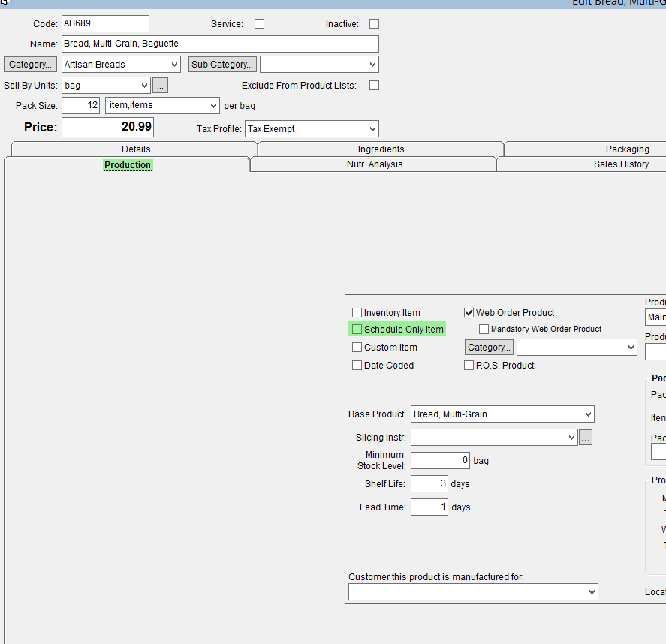Click the ellipsis button beside Slicing Instr
Image resolution: width=666 pixels, height=644 pixels.
pyautogui.click(x=586, y=438)
